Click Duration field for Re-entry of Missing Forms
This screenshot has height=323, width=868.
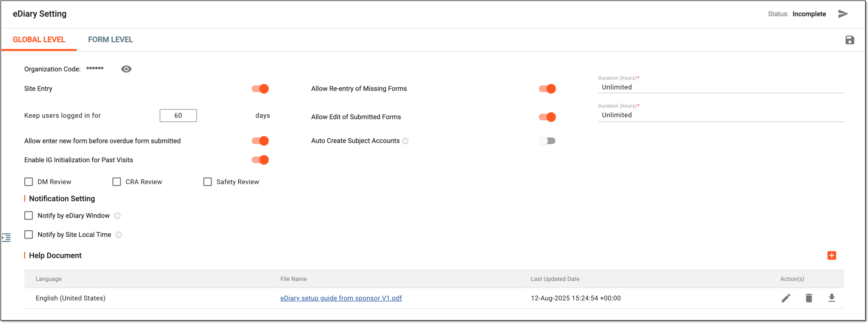coord(721,87)
